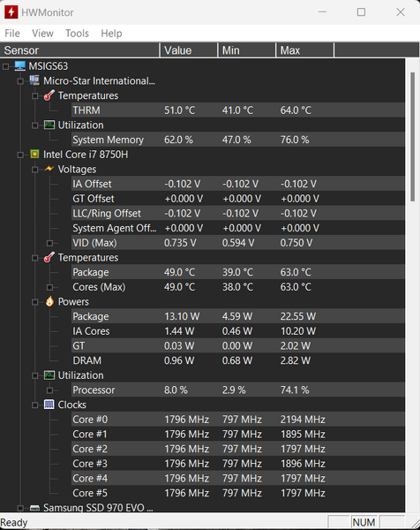Screen dimensions: 420x530
Task: Click the 2194 MHz Core #0 max value
Action: pyautogui.click(x=303, y=420)
